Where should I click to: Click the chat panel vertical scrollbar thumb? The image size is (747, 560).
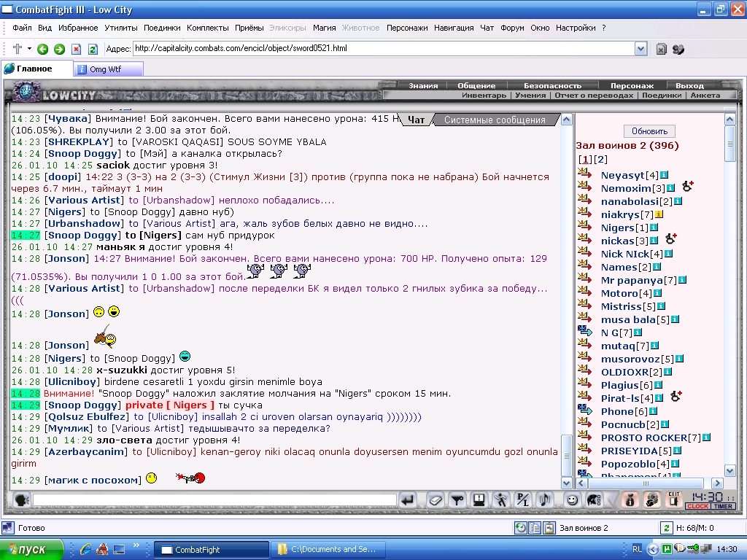(x=566, y=455)
